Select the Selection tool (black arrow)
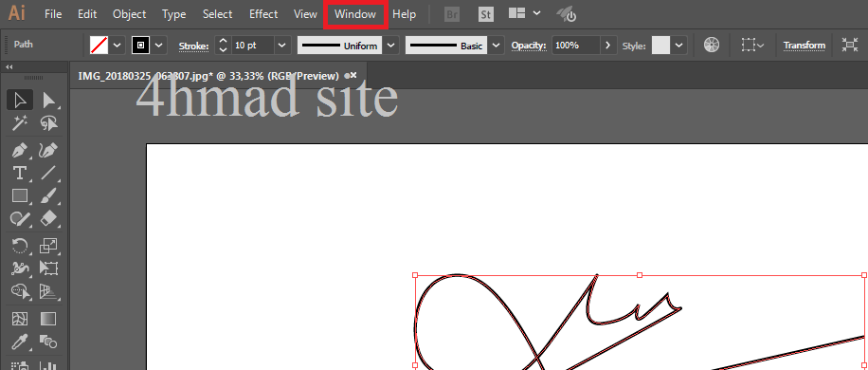This screenshot has height=370, width=868. (x=20, y=100)
